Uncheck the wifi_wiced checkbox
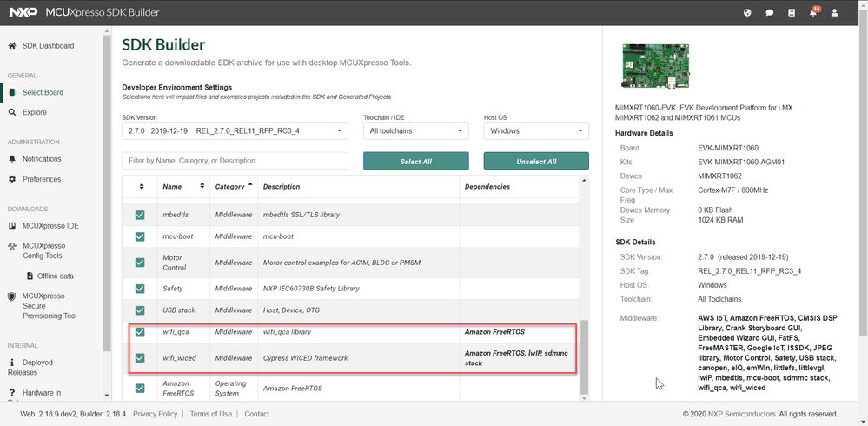The image size is (868, 426). pyautogui.click(x=140, y=358)
